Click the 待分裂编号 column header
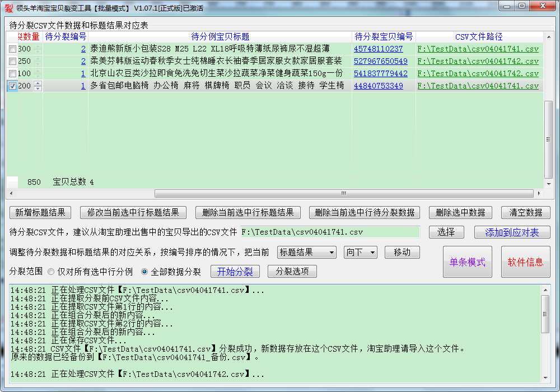Screen dimensions: 560x392 (x=66, y=36)
